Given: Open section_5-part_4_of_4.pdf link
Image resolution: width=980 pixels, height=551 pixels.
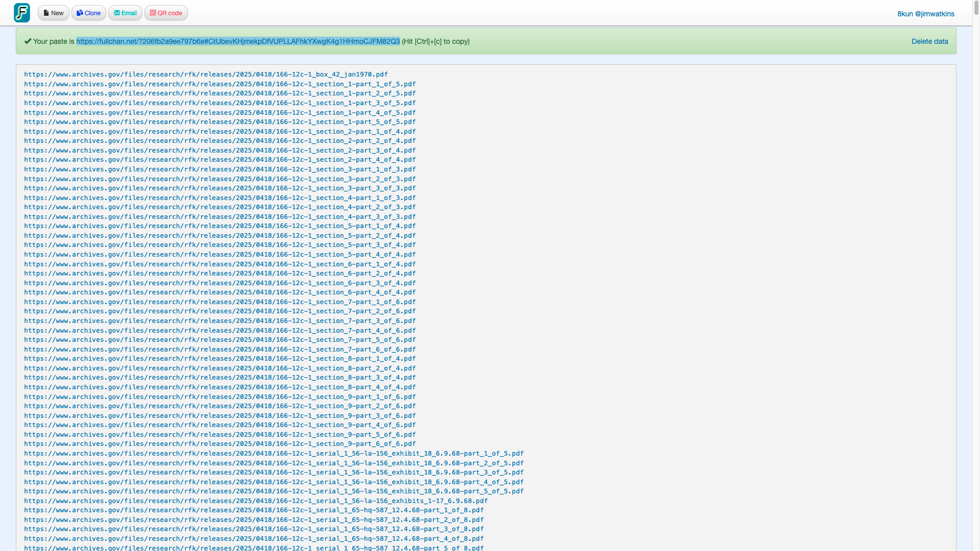Looking at the screenshot, I should [x=220, y=255].
